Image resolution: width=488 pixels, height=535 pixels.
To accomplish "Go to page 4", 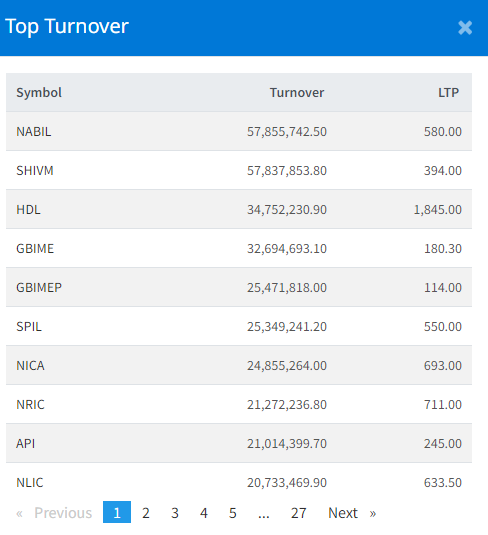I will tap(204, 512).
